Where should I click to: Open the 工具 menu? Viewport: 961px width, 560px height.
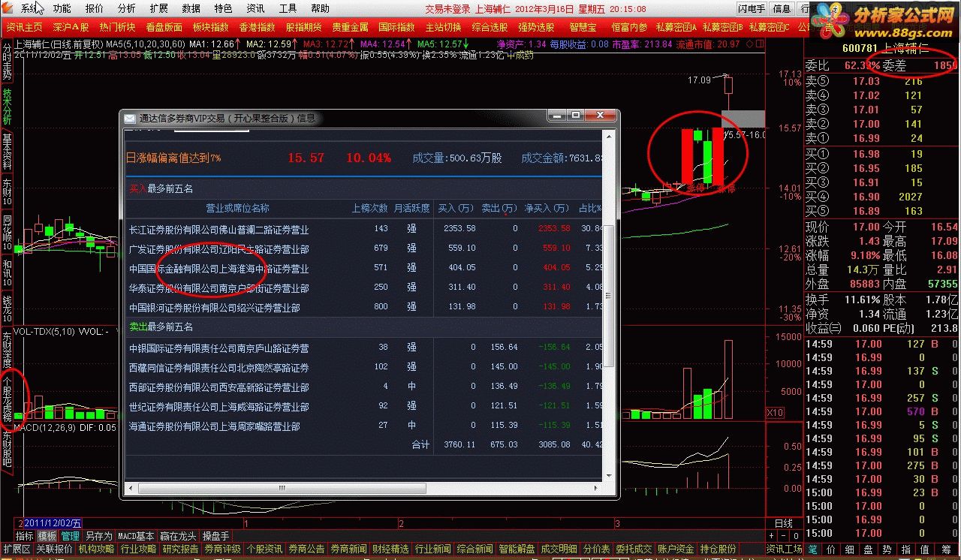[x=288, y=9]
